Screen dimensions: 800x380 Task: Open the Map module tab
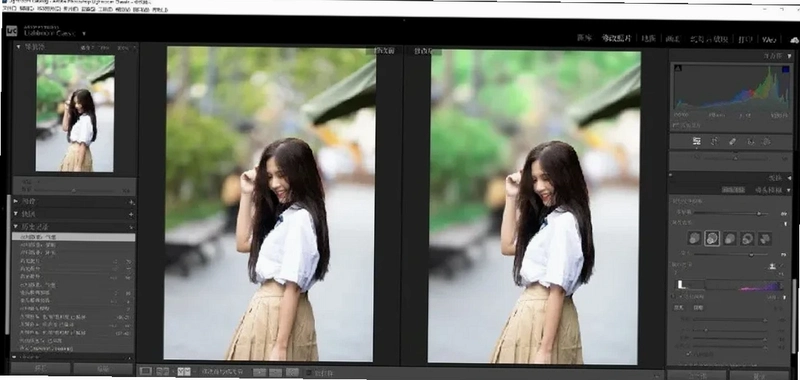pos(649,38)
